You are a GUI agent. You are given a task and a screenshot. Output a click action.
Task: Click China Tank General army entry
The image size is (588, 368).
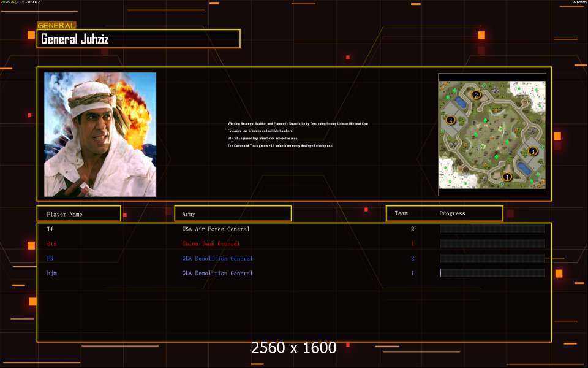click(x=211, y=243)
